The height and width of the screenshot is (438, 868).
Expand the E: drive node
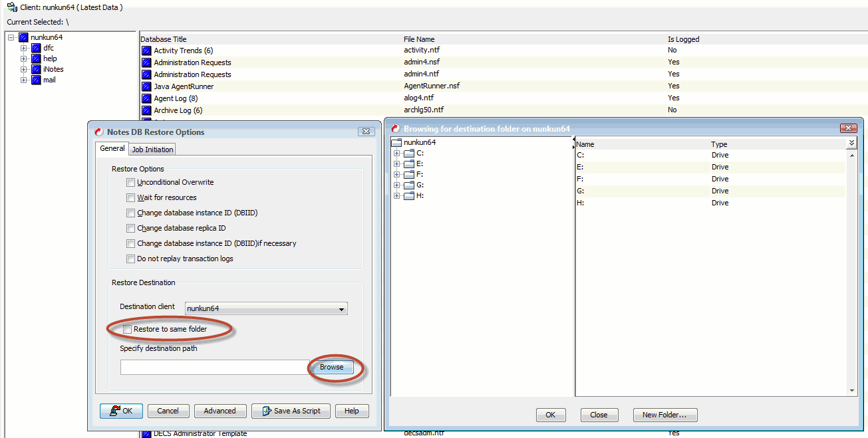(397, 164)
